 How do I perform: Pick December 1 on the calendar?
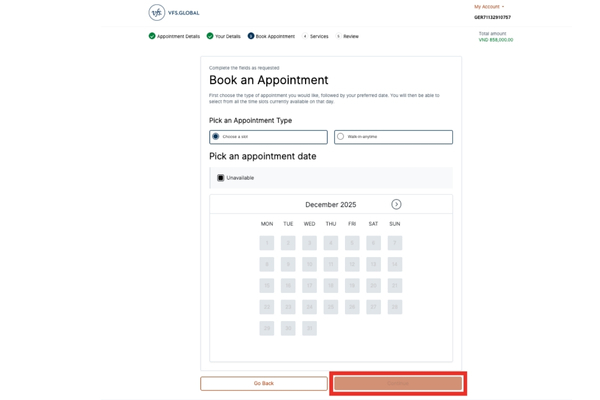coord(267,243)
